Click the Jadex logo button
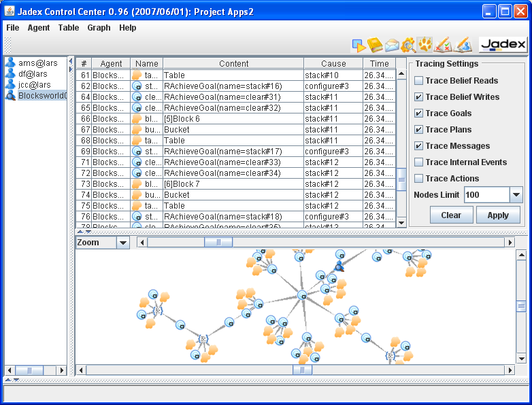This screenshot has height=405, width=532. [x=503, y=44]
